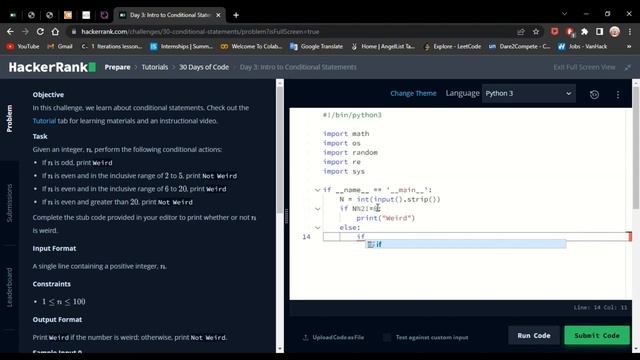Select the Day 3 Intro to Conditional tab

click(169, 15)
